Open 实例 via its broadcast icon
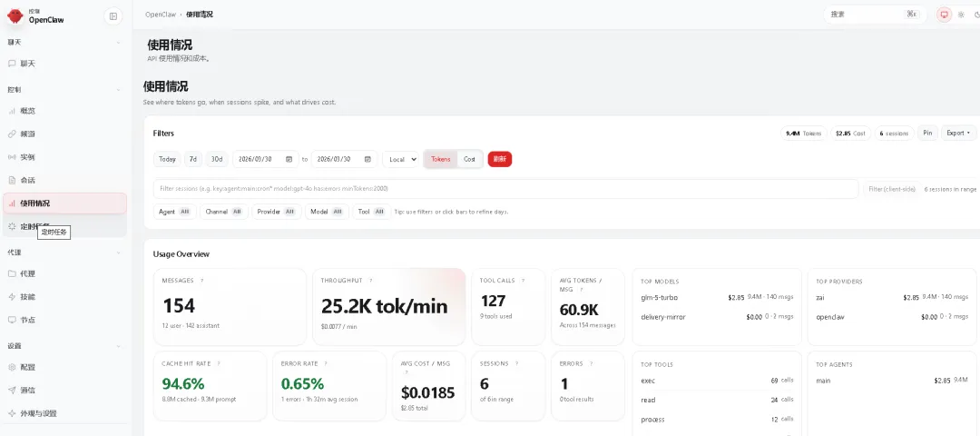980x436 pixels. pos(12,157)
